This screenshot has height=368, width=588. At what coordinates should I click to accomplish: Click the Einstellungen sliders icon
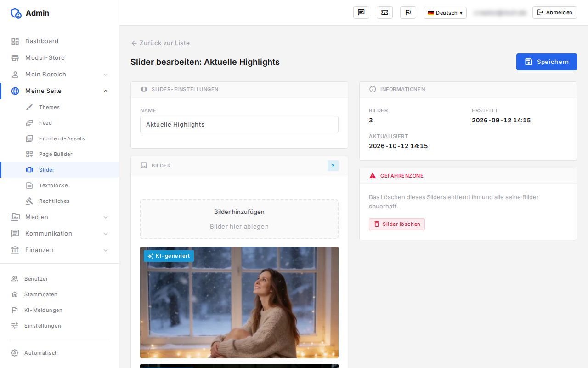15,326
